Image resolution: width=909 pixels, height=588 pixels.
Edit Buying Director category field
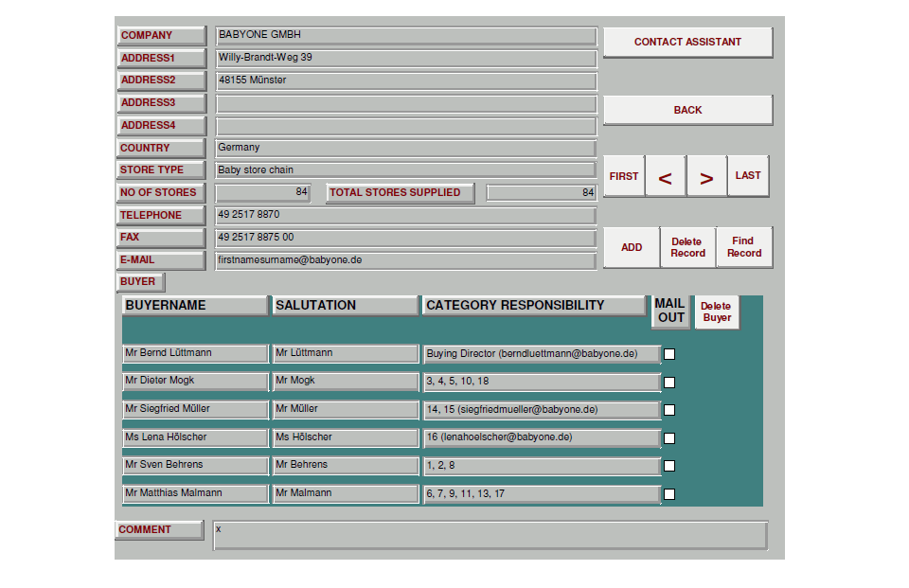542,354
